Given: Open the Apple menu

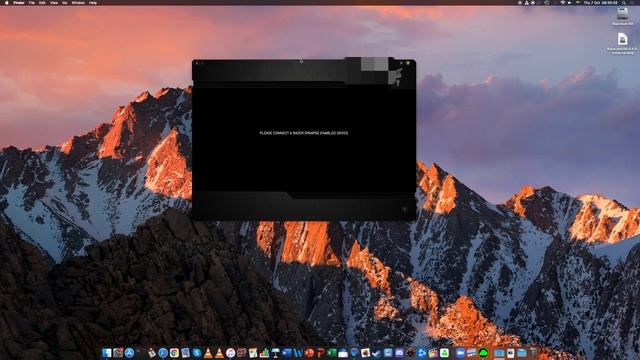Looking at the screenshot, I should coord(7,2).
